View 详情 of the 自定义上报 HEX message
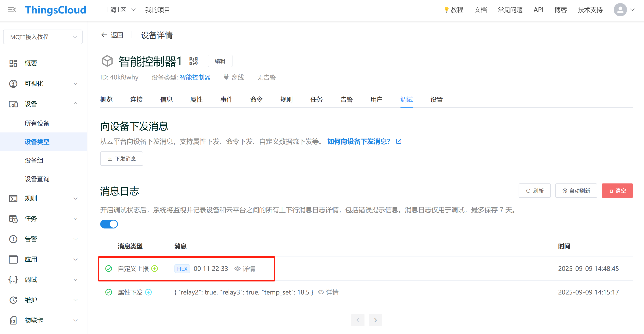Viewport: 644px width, 334px height. 245,269
